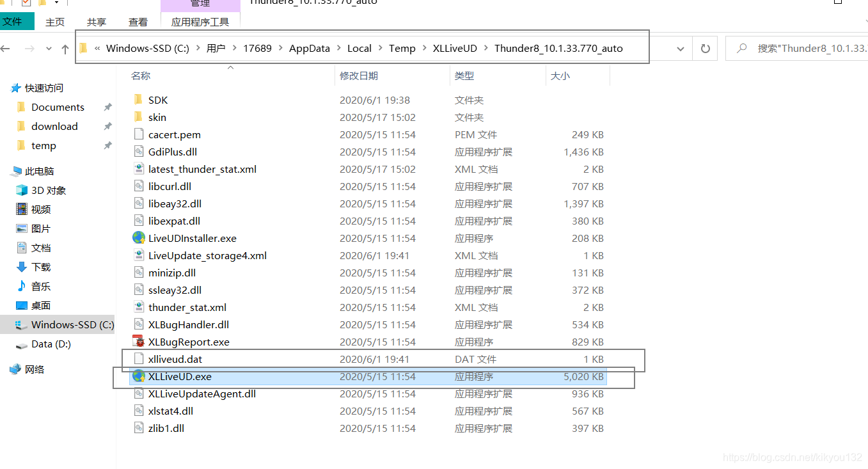
Task: Expand address bar history dropdown
Action: [681, 49]
